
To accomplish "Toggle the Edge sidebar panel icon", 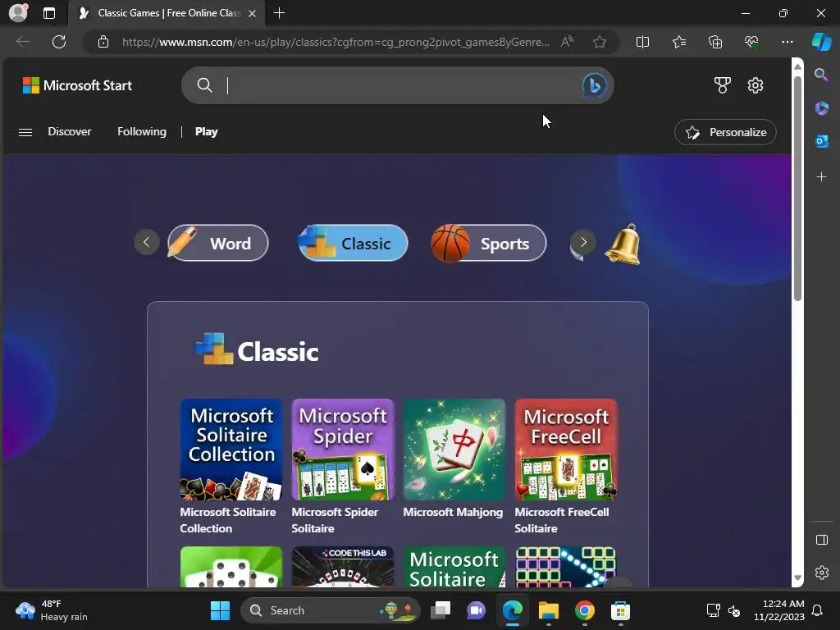I will coord(821,540).
